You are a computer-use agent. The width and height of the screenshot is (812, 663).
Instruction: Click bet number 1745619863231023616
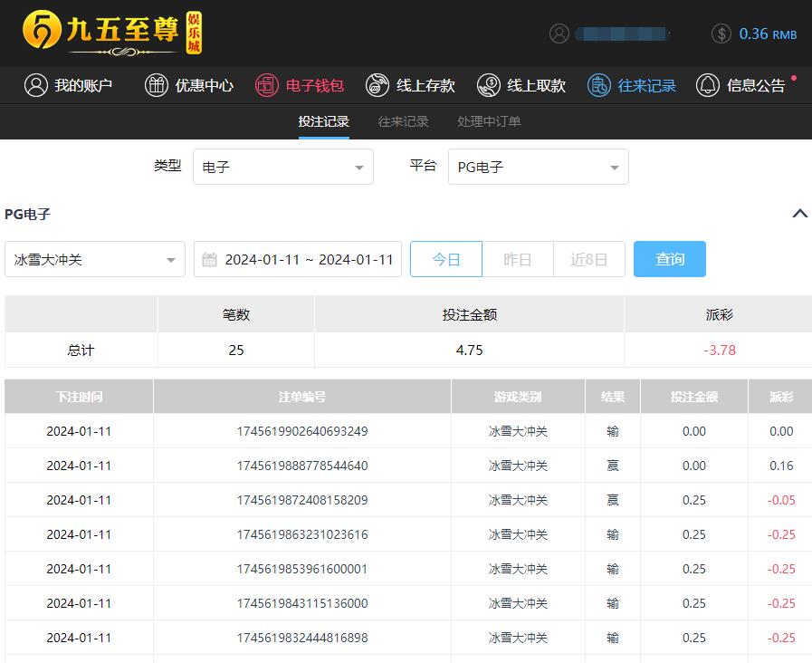click(x=302, y=534)
